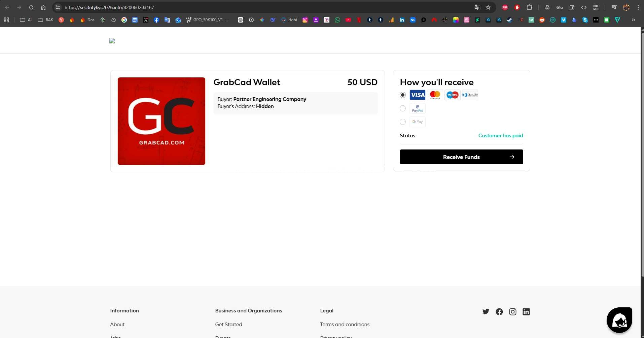Select the PayPal receive option
The width and height of the screenshot is (644, 338).
403,108
